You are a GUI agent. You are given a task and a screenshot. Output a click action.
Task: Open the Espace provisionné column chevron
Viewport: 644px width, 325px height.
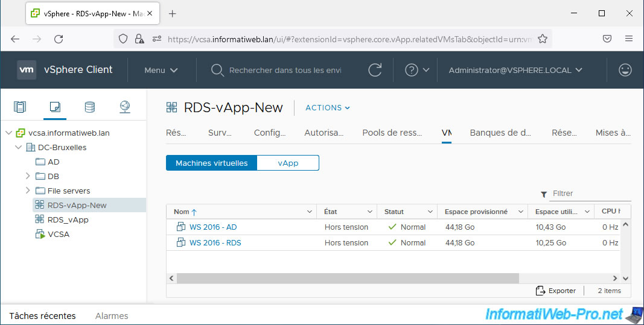pos(520,212)
